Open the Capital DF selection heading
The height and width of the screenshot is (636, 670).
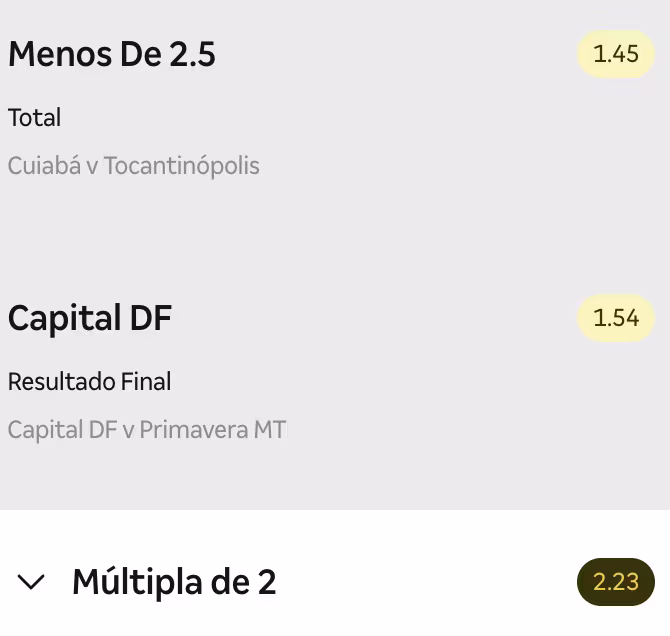(90, 318)
